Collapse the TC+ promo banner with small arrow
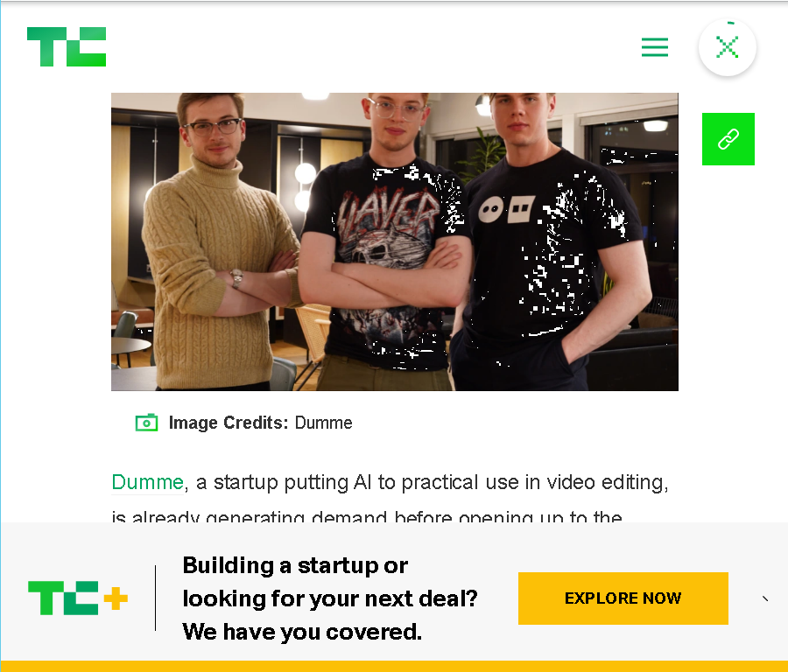The image size is (788, 672). click(765, 598)
